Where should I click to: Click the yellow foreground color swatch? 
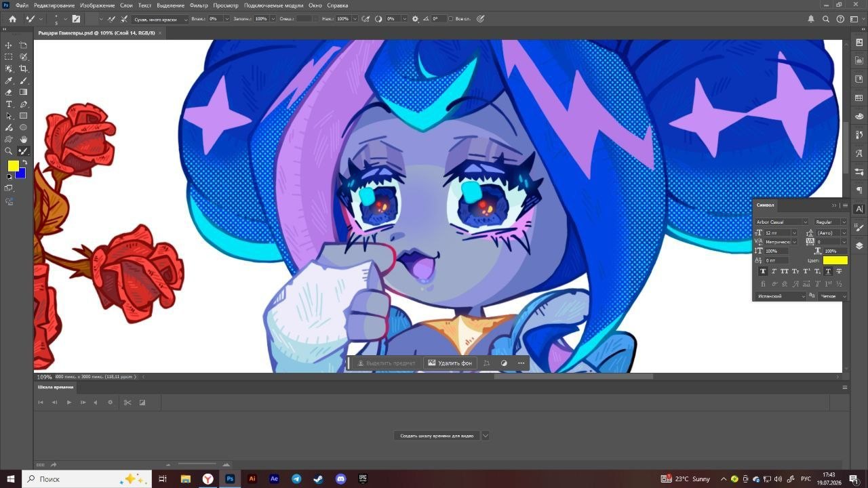[13, 166]
